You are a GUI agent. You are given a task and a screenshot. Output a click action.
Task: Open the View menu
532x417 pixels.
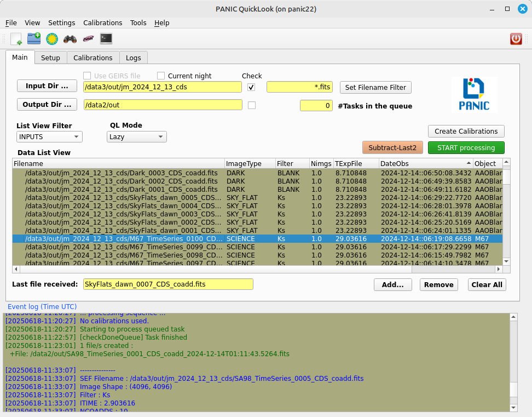pyautogui.click(x=32, y=23)
